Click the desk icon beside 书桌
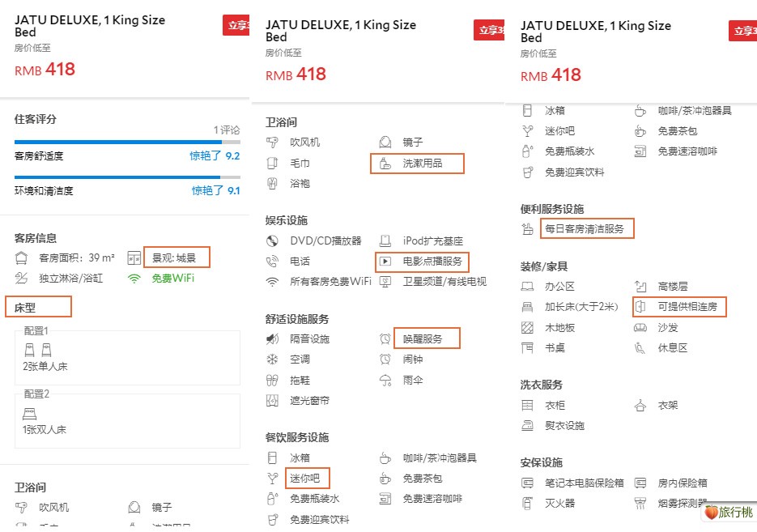Viewport: 757px width, 532px height. coord(527,347)
